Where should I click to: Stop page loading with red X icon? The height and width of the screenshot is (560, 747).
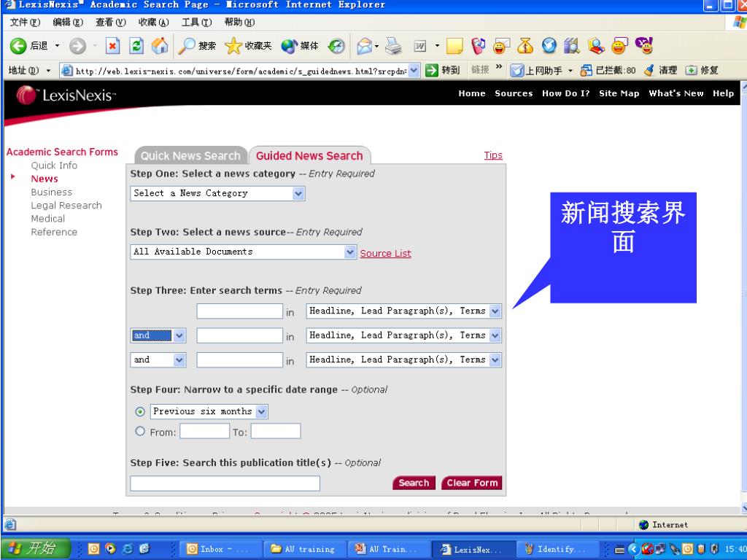point(112,46)
